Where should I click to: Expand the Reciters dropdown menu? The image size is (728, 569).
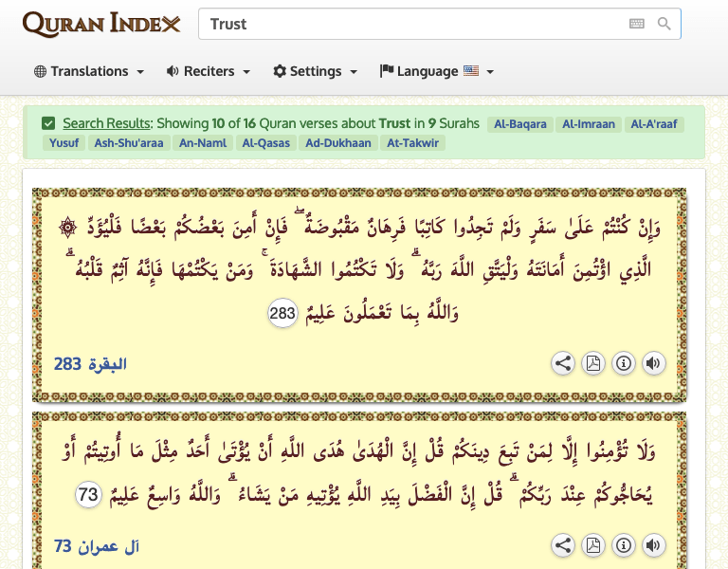pyautogui.click(x=208, y=71)
